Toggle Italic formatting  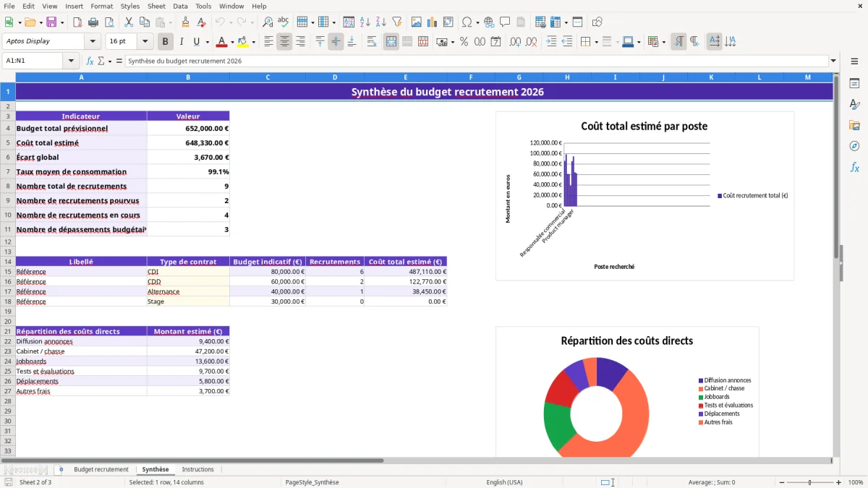(x=182, y=42)
